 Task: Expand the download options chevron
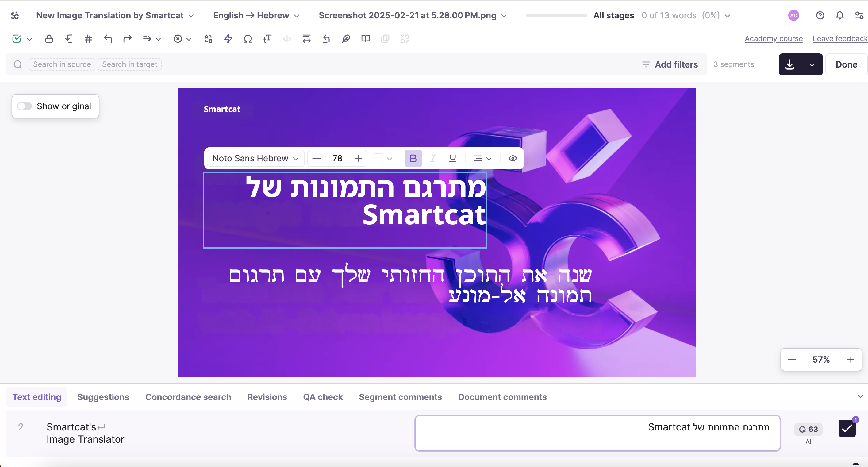click(812, 64)
